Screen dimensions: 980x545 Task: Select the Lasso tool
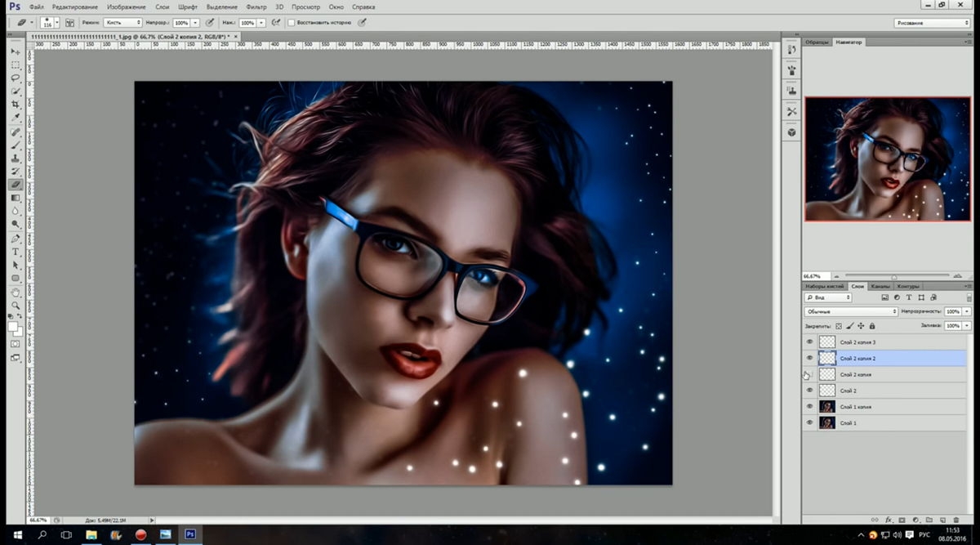tap(16, 78)
